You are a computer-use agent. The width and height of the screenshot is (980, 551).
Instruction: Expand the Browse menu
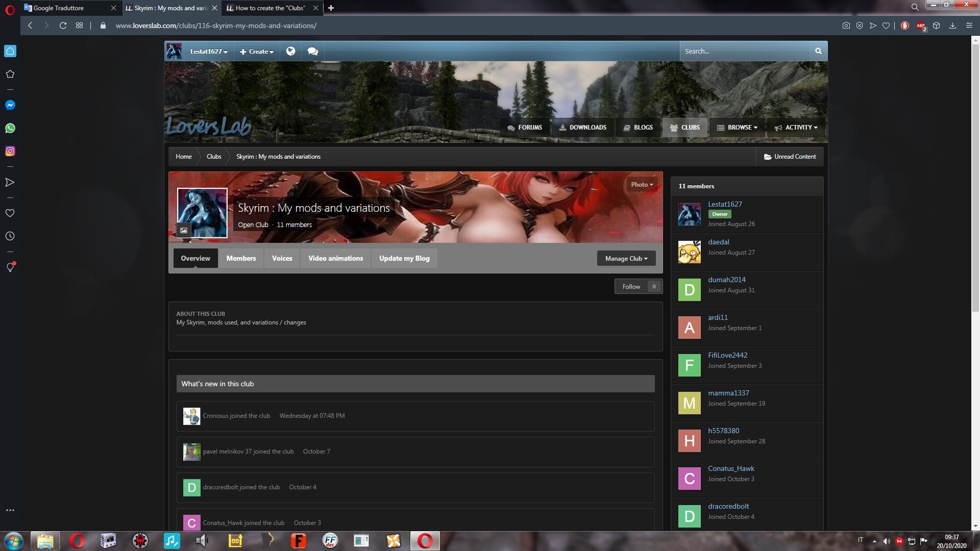[x=737, y=128]
